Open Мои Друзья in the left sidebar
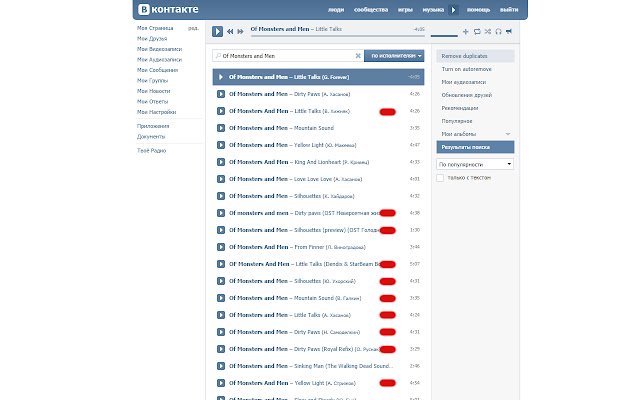Image resolution: width=640 pixels, height=400 pixels. [152, 38]
